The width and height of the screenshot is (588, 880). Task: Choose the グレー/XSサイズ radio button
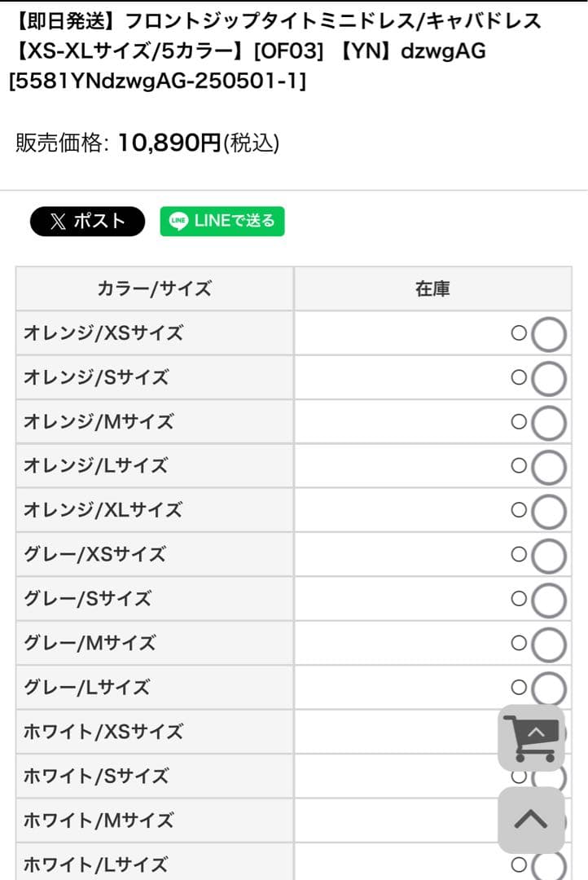(x=549, y=556)
